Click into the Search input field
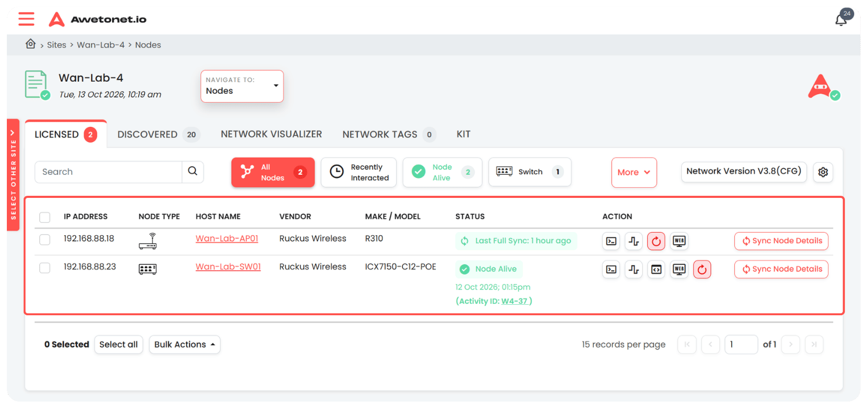 pyautogui.click(x=108, y=172)
